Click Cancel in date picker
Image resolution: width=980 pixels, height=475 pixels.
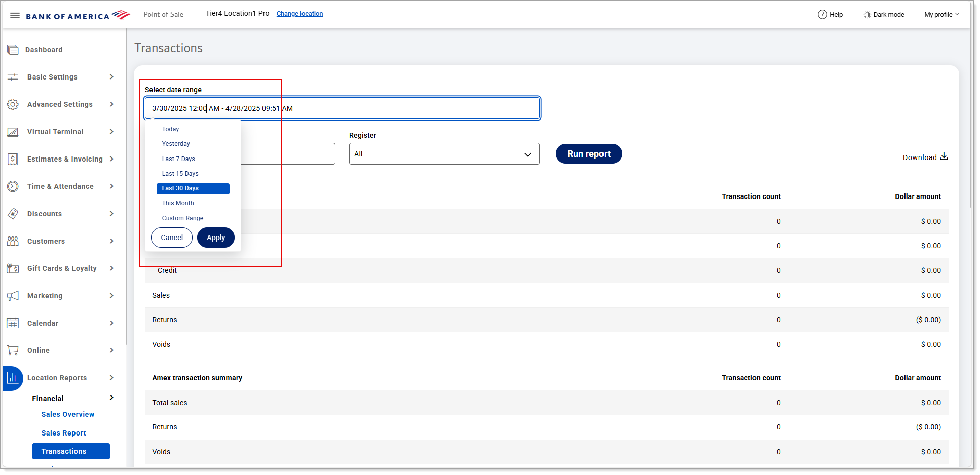pos(172,238)
